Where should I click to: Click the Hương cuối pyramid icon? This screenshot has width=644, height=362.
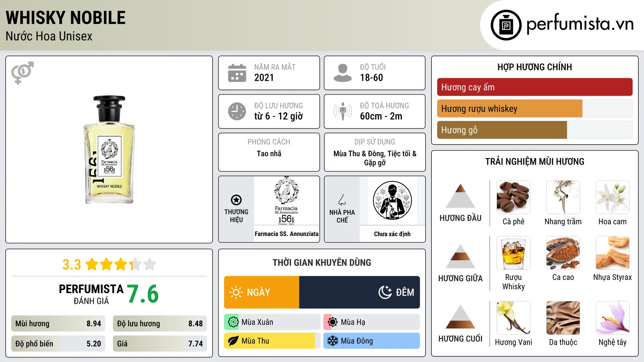tap(460, 316)
